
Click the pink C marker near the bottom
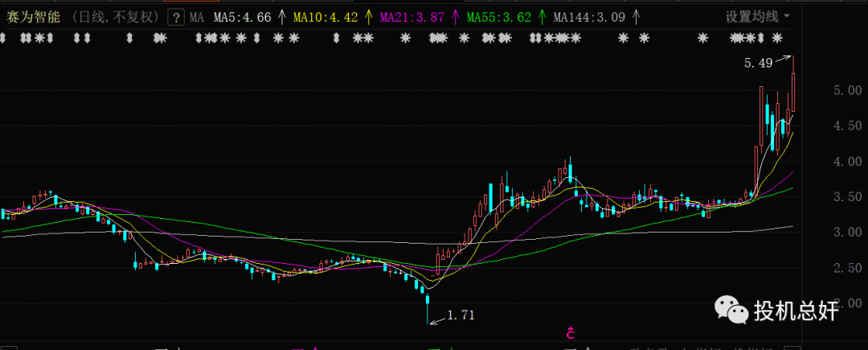pyautogui.click(x=570, y=333)
